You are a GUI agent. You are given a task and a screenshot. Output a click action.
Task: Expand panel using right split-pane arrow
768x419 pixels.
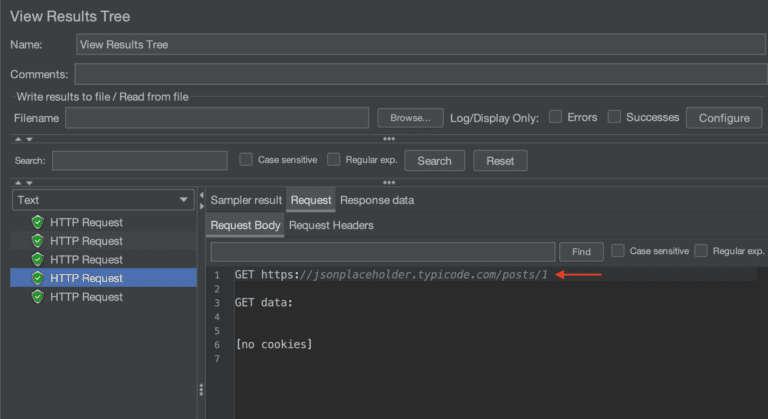pyautogui.click(x=201, y=206)
